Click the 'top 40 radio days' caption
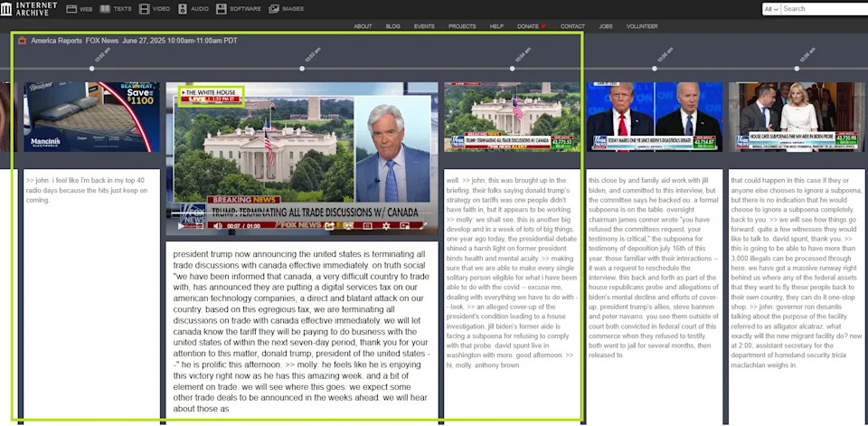This screenshot has height=426, width=868. click(x=88, y=190)
